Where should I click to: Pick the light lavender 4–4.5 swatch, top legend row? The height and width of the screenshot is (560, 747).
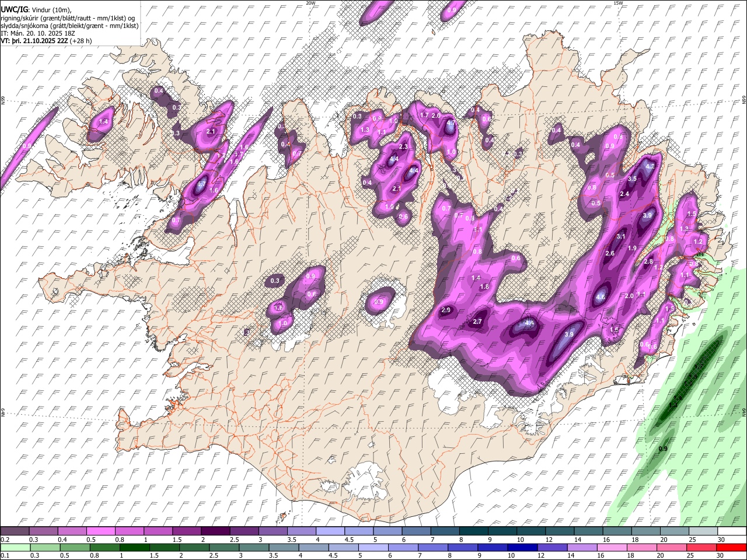330,531
